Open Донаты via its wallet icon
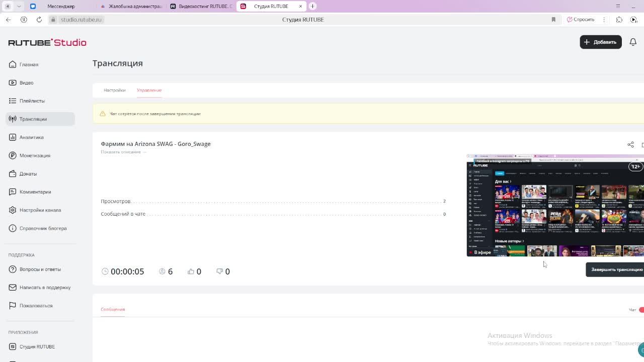Screen dimensions: 644x362 (13, 173)
